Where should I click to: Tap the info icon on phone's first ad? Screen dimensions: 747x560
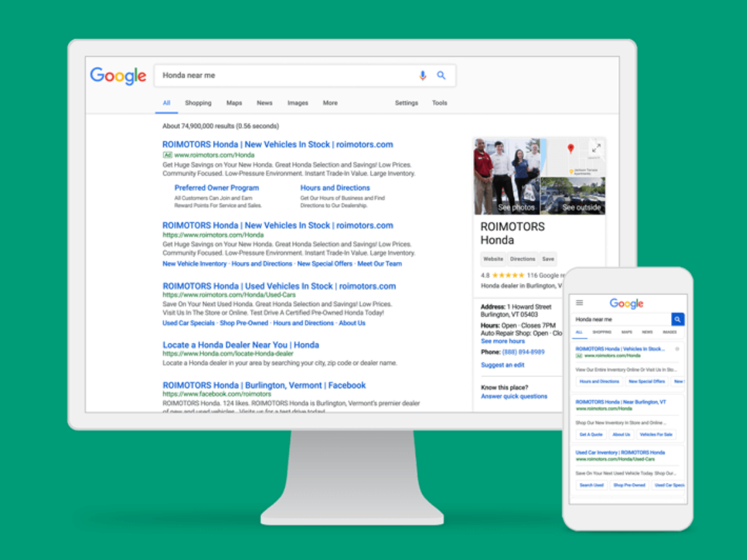click(x=677, y=349)
